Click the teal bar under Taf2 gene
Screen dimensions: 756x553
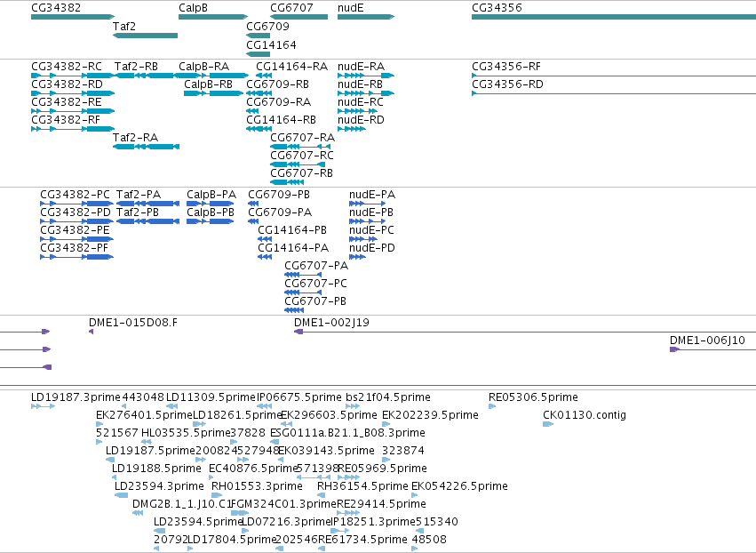[145, 36]
